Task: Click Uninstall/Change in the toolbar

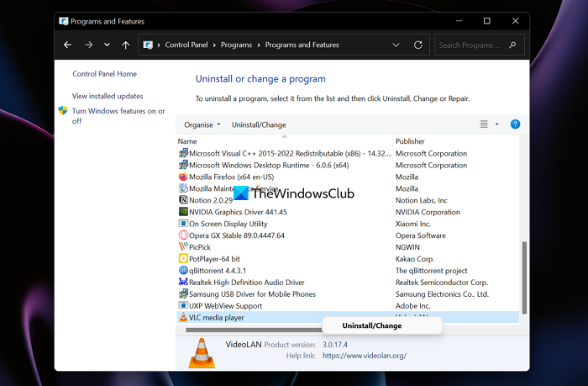Action: (259, 124)
